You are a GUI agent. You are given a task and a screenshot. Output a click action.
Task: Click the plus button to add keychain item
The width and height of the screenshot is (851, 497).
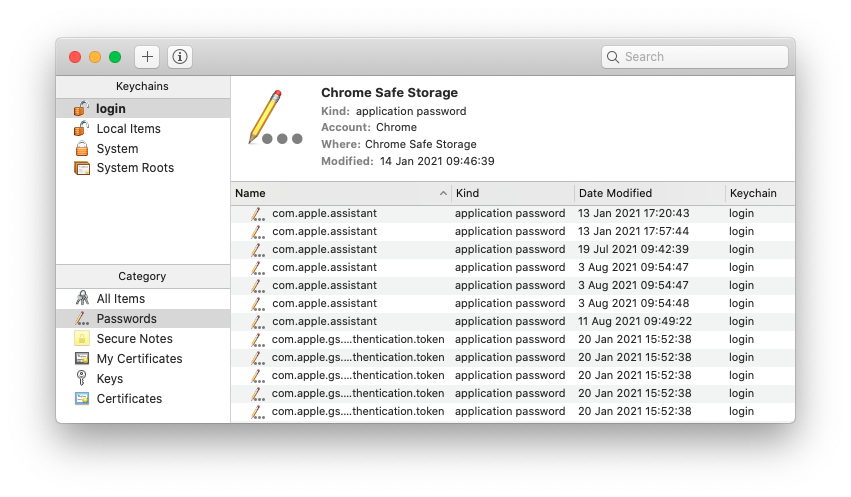click(x=147, y=57)
